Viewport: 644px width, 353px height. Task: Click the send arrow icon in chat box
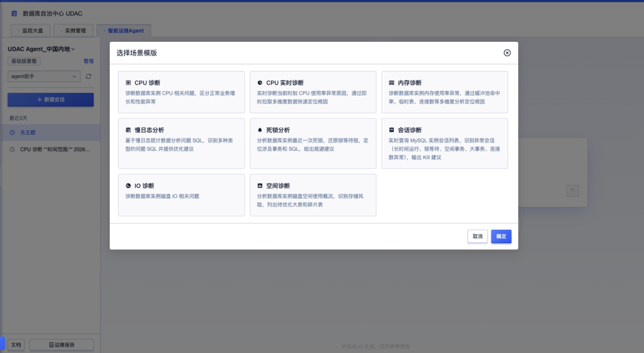tap(572, 191)
